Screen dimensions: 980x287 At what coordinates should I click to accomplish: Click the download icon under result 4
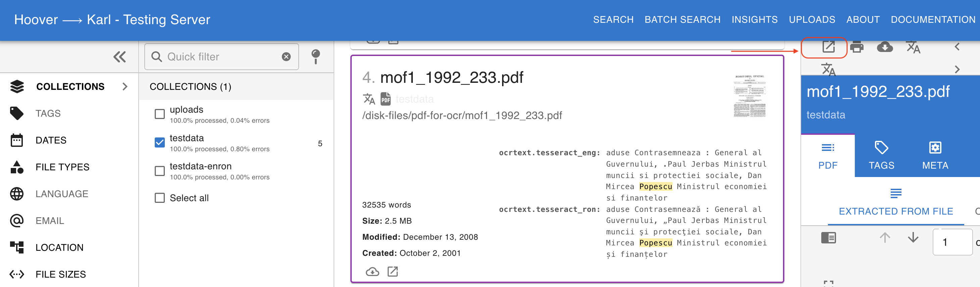point(372,272)
